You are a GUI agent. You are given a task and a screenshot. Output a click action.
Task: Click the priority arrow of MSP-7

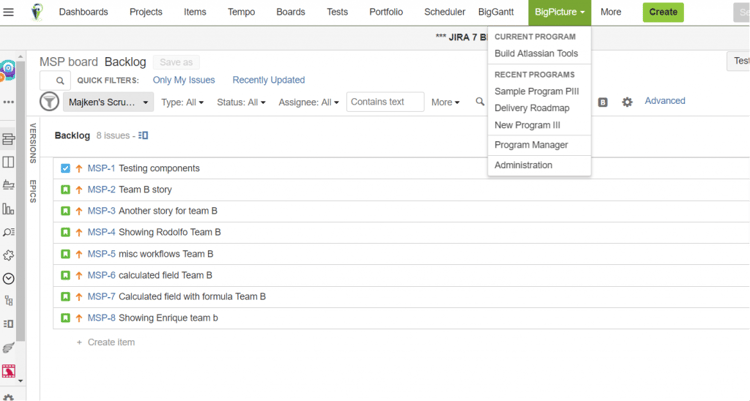coord(79,297)
